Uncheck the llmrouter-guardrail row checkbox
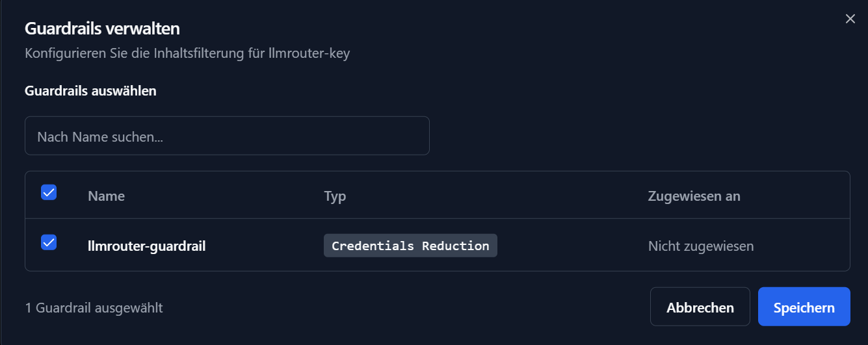This screenshot has height=345, width=868. tap(49, 242)
